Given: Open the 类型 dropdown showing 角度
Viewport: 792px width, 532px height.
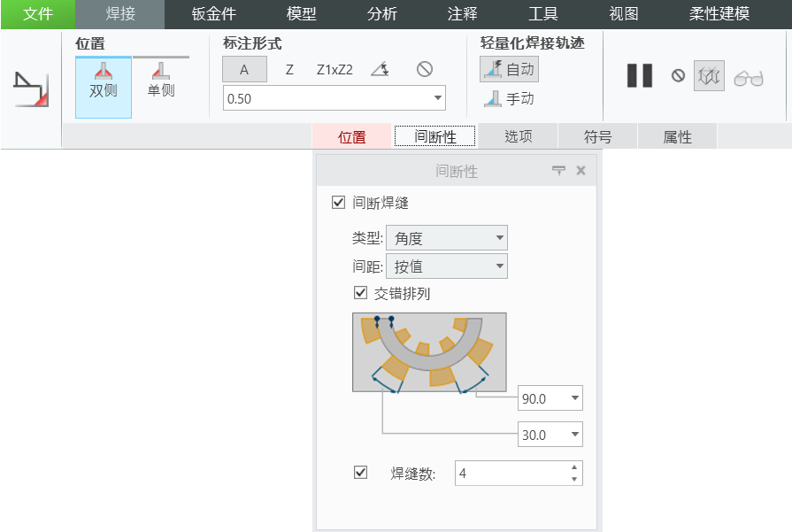Looking at the screenshot, I should point(446,238).
